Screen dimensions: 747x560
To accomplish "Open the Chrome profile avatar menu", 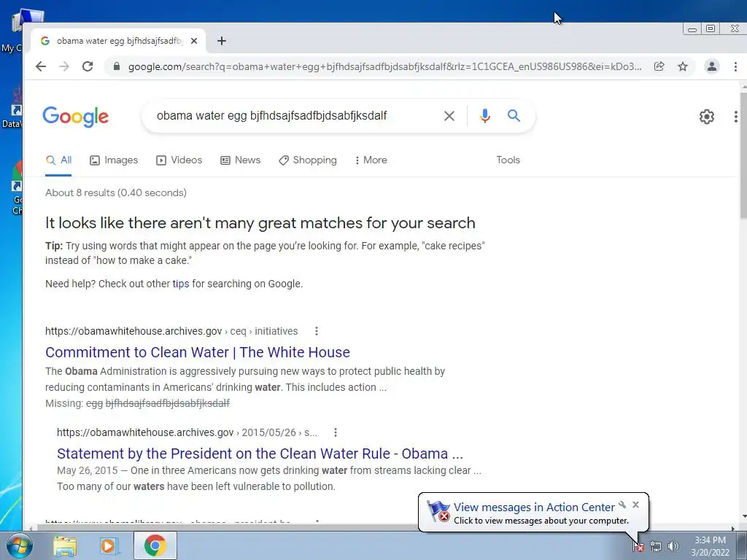I will (712, 66).
